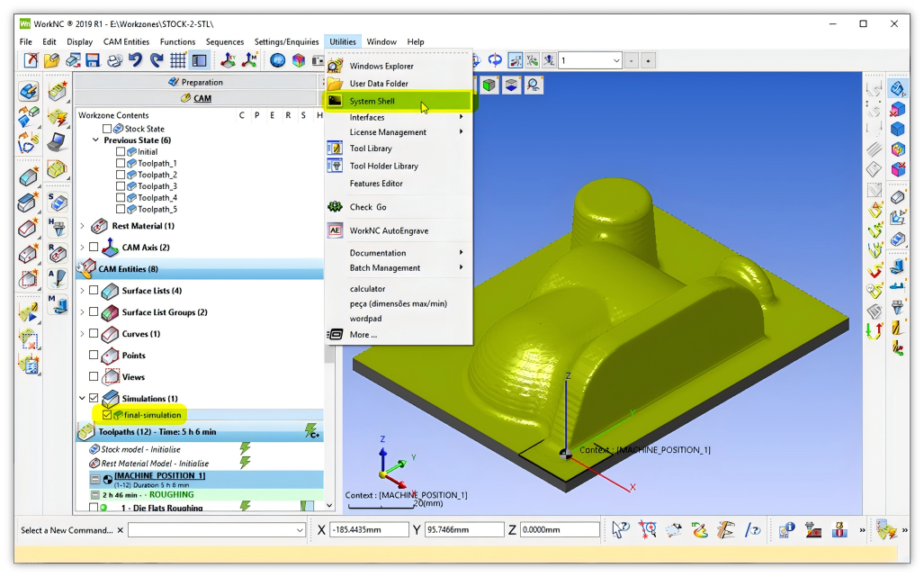This screenshot has width=924, height=577.
Task: Click the help cursor icon in bottom toolbar
Action: click(x=620, y=530)
